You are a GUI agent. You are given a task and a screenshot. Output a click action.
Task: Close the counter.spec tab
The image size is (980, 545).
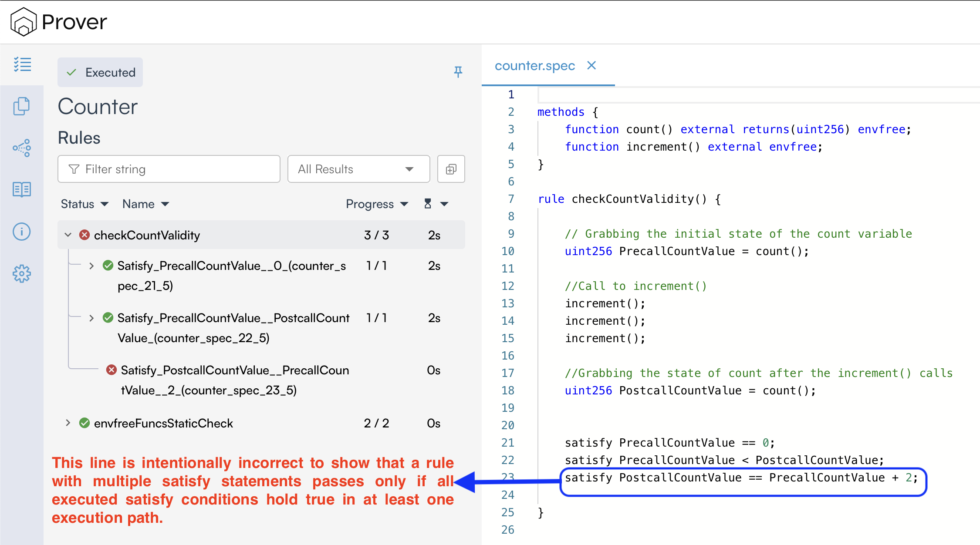(591, 66)
